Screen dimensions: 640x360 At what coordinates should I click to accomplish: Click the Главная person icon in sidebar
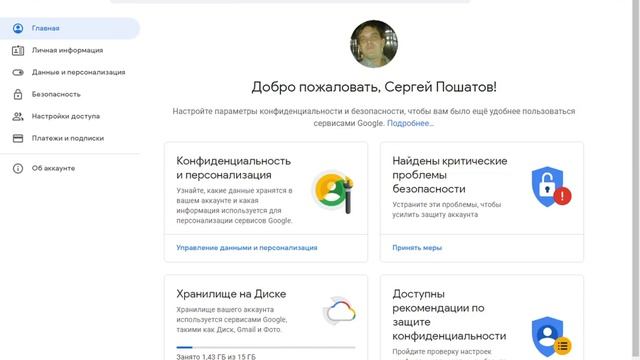pyautogui.click(x=18, y=28)
